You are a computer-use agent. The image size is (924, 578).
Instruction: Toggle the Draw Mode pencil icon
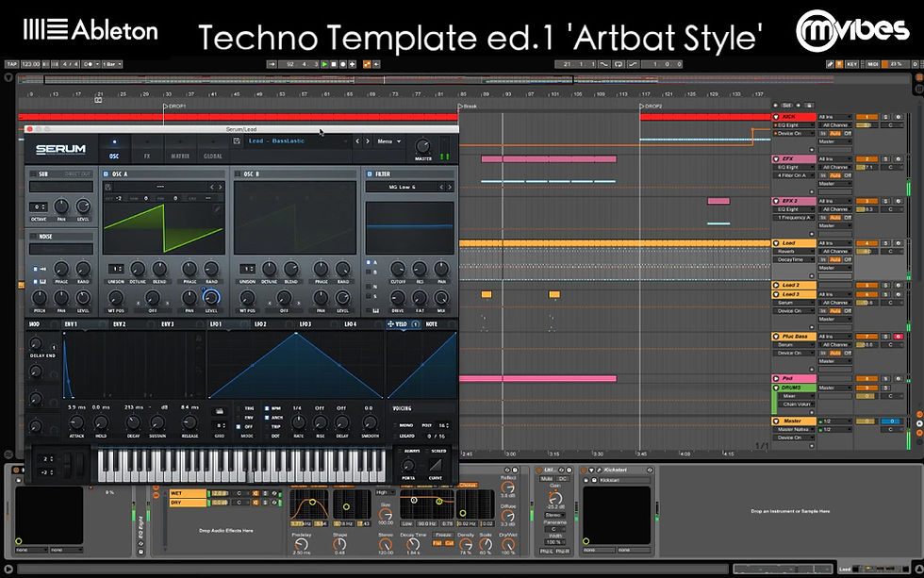pyautogui.click(x=830, y=64)
